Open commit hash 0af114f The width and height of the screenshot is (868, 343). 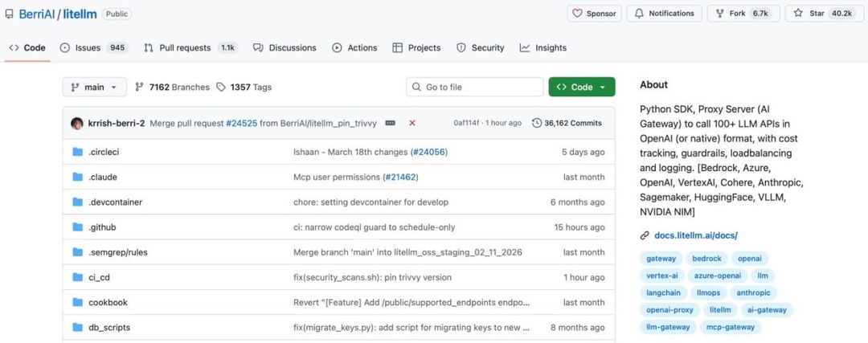466,123
